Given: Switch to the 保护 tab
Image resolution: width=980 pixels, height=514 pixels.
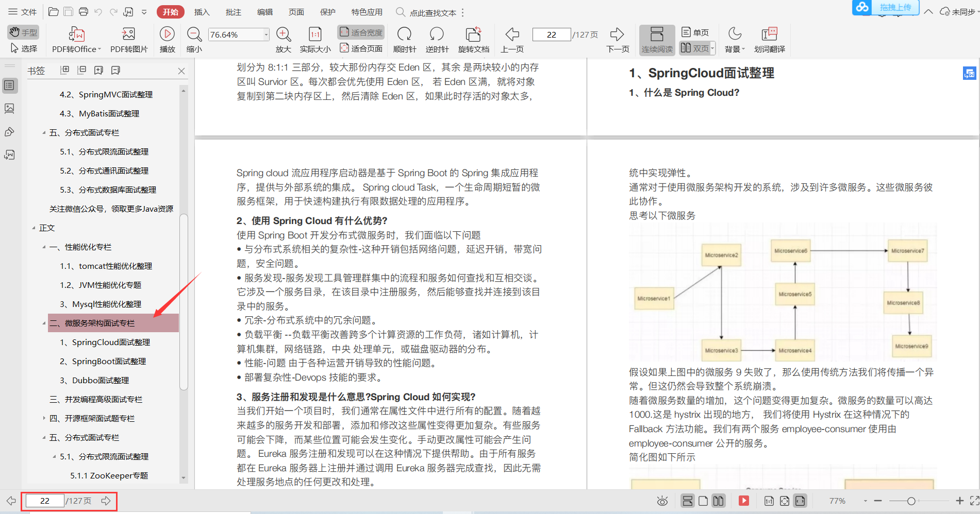Looking at the screenshot, I should [x=327, y=12].
